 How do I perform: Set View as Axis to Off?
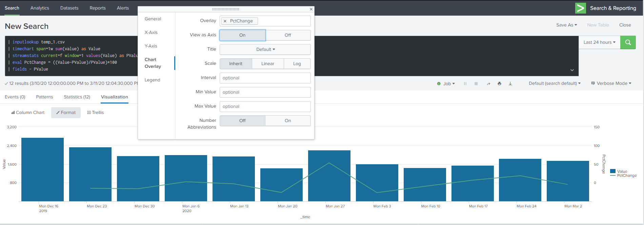[288, 35]
